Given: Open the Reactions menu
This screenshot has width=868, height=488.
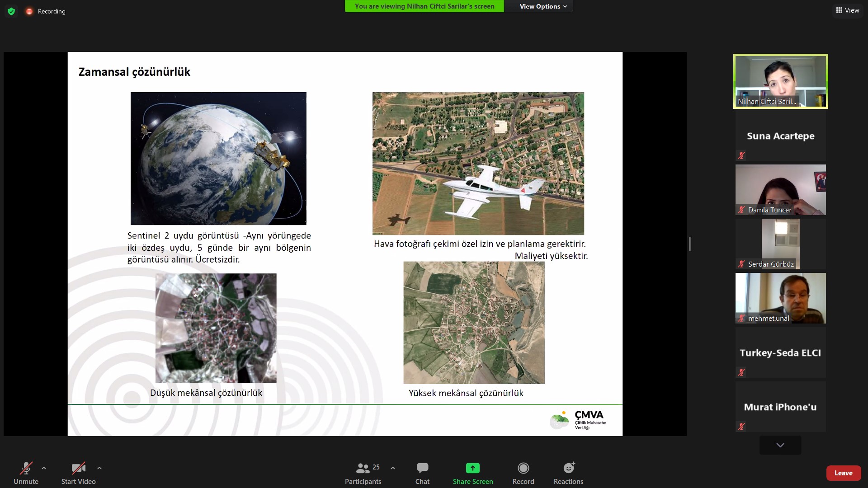Looking at the screenshot, I should tap(568, 473).
